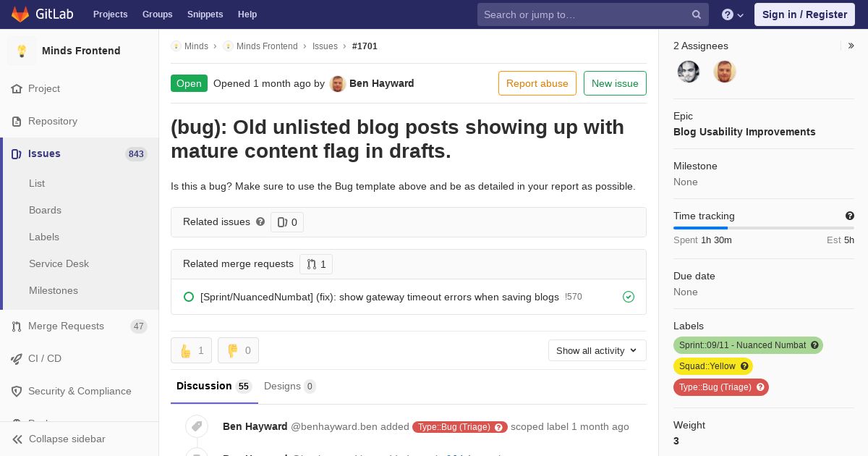
Task: Click the New issue button
Action: click(x=615, y=83)
